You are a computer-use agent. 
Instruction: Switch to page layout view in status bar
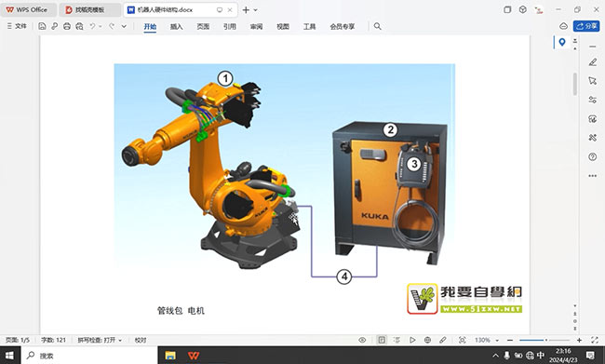tap(382, 340)
